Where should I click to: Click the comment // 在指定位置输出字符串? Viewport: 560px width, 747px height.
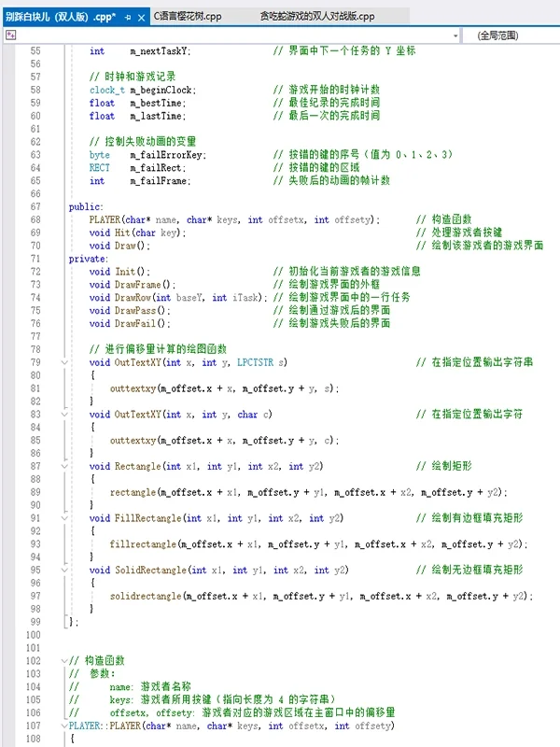coord(474,362)
